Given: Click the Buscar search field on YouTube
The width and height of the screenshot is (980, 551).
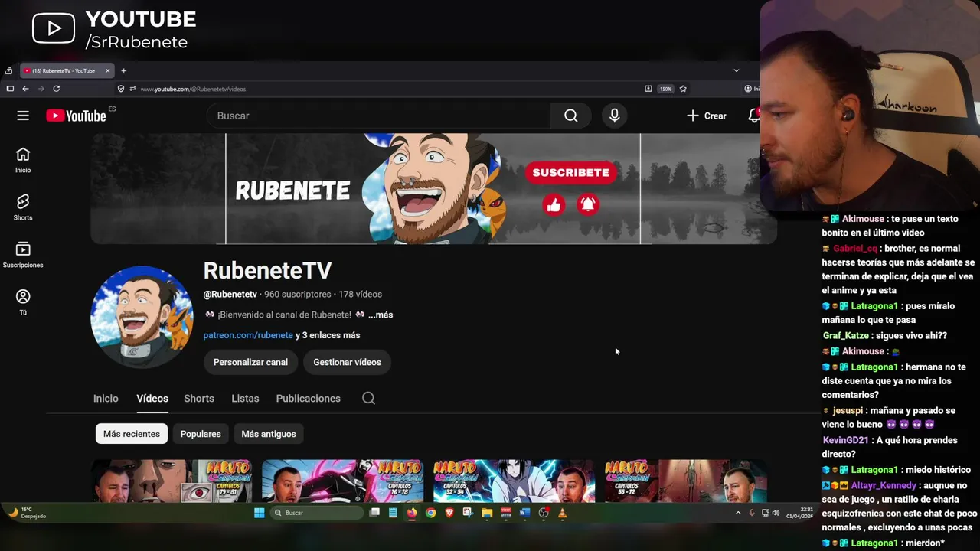Looking at the screenshot, I should tap(379, 116).
